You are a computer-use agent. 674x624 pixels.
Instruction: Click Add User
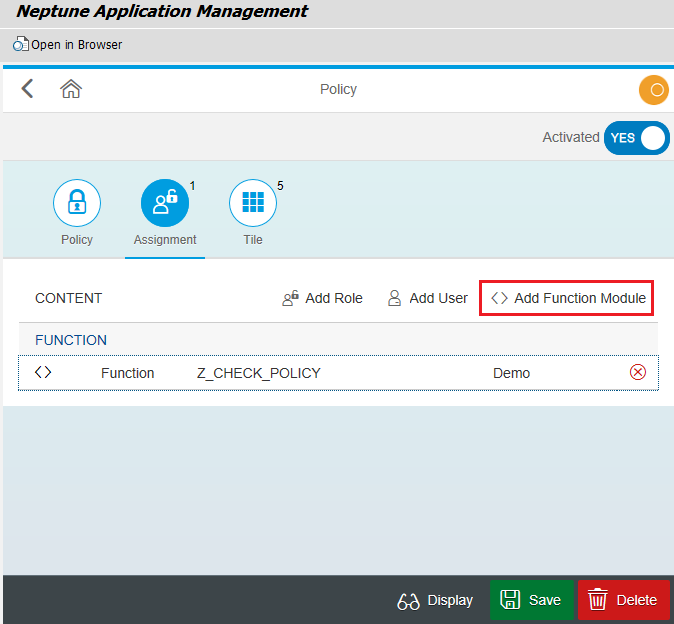click(427, 298)
